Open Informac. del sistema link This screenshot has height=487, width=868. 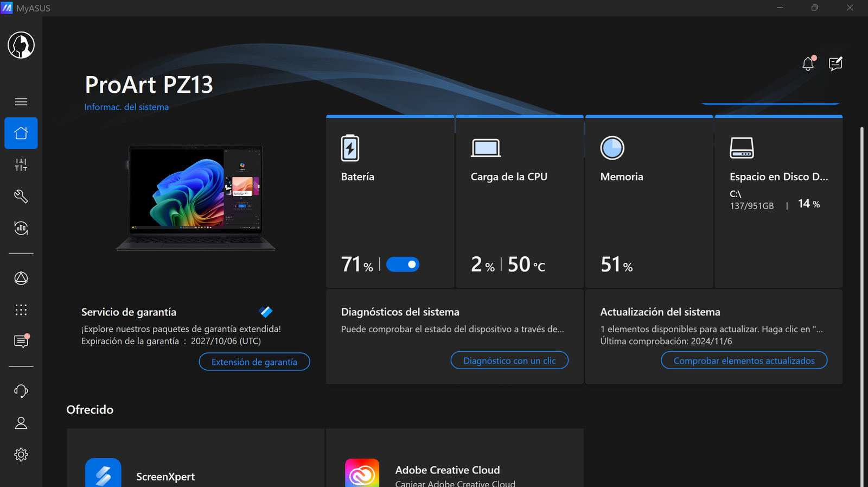126,107
